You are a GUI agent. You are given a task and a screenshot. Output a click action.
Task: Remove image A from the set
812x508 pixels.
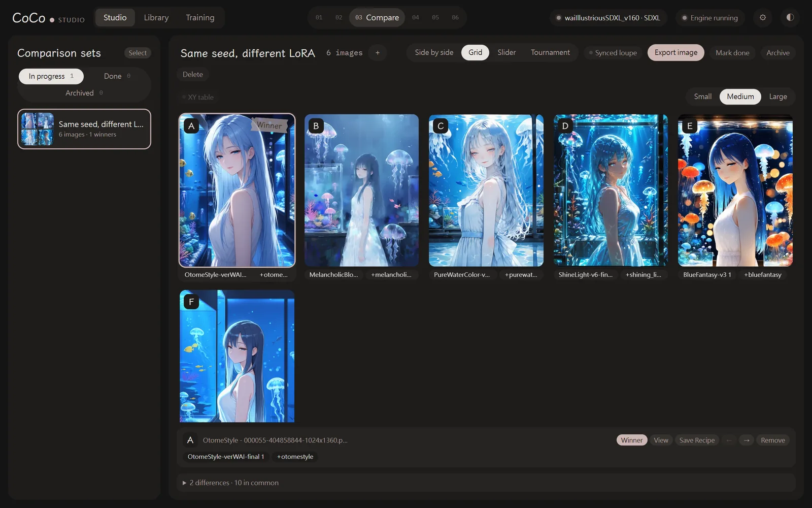pyautogui.click(x=773, y=440)
